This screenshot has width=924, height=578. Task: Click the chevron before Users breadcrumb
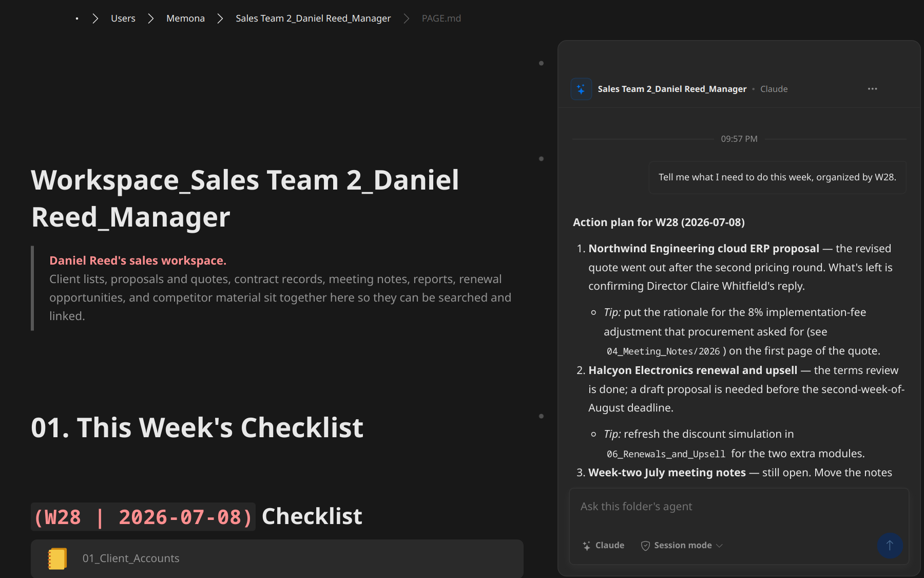click(x=95, y=18)
